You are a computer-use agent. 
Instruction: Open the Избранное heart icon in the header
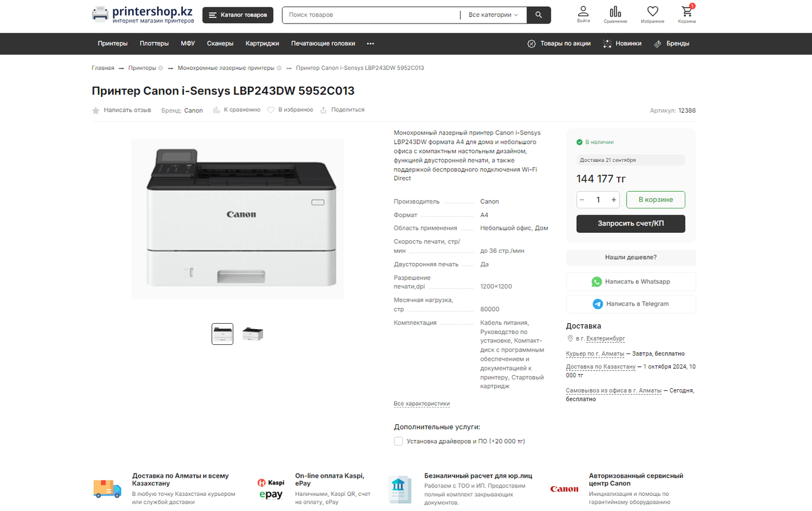(653, 12)
